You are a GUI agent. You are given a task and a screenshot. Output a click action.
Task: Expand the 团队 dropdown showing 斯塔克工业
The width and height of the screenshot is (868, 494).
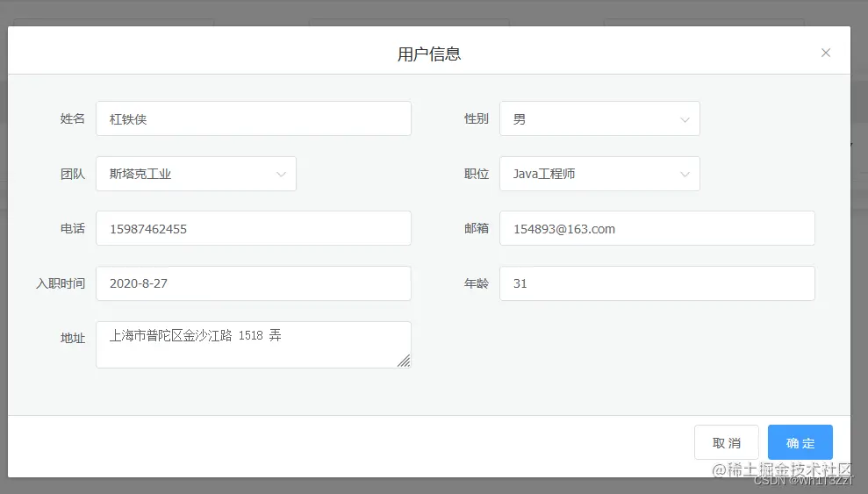pyautogui.click(x=196, y=174)
